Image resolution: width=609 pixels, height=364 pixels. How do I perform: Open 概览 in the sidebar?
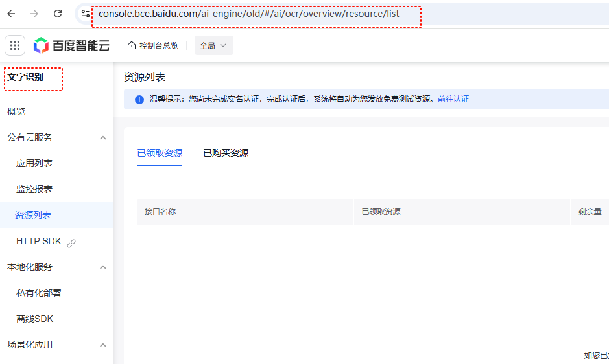pyautogui.click(x=16, y=111)
